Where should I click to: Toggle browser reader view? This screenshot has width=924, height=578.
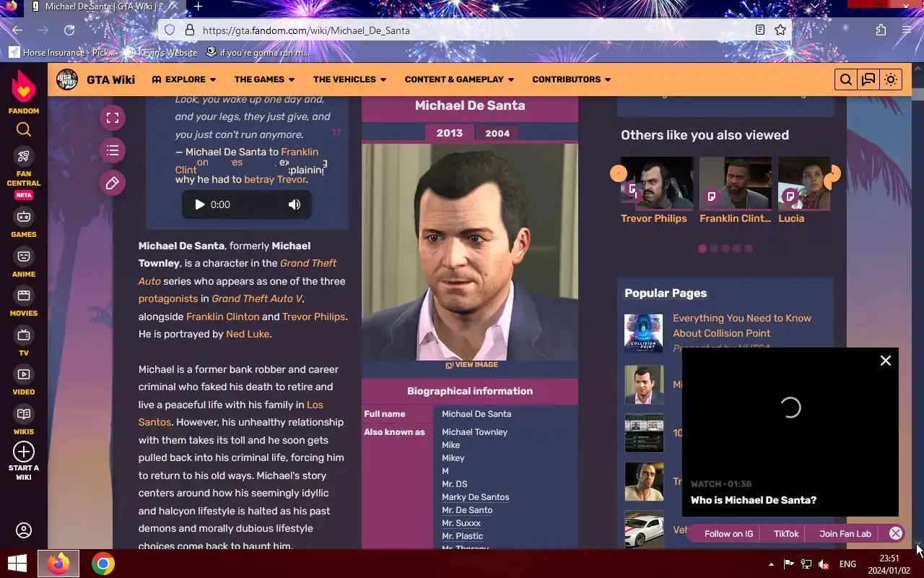click(x=760, y=30)
